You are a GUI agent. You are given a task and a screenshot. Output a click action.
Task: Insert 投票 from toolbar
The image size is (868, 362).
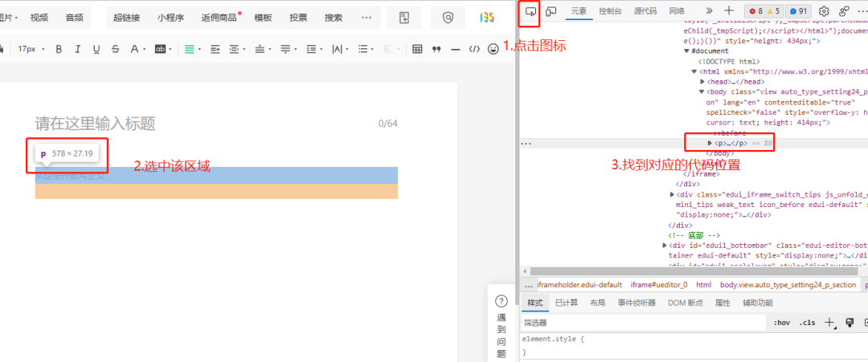pos(298,18)
